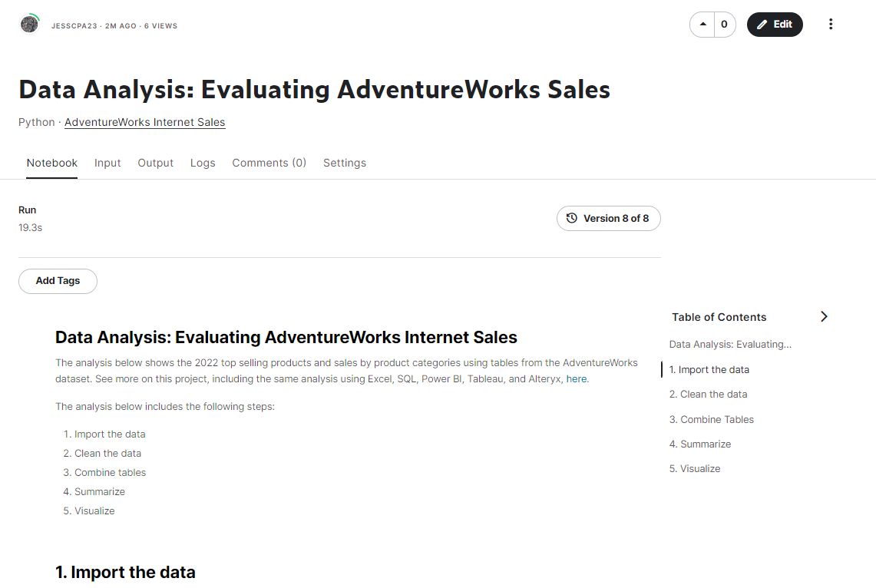
Task: Collapse the Table of Contents panel
Action: (x=824, y=316)
